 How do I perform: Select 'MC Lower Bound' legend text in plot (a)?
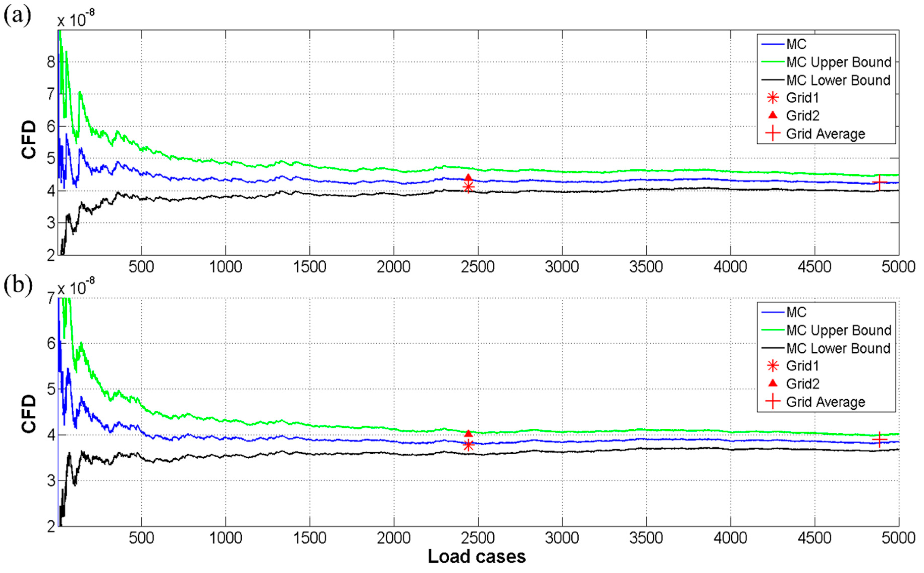838,80
